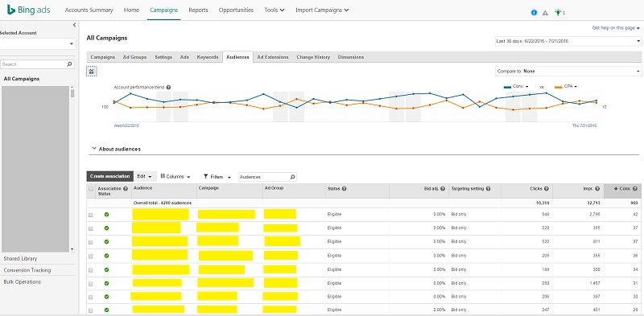Image resolution: width=644 pixels, height=316 pixels.
Task: Select all rows with header checkbox
Action: coord(91,189)
